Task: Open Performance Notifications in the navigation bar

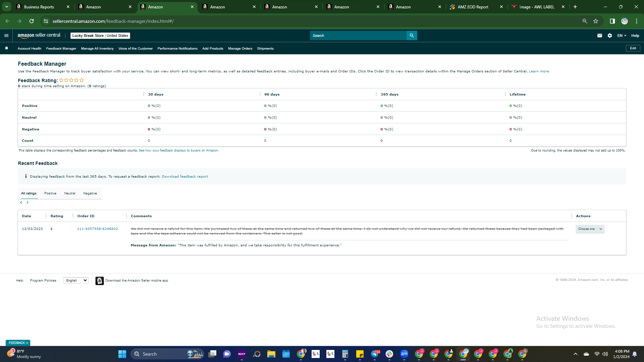Action: (x=177, y=49)
